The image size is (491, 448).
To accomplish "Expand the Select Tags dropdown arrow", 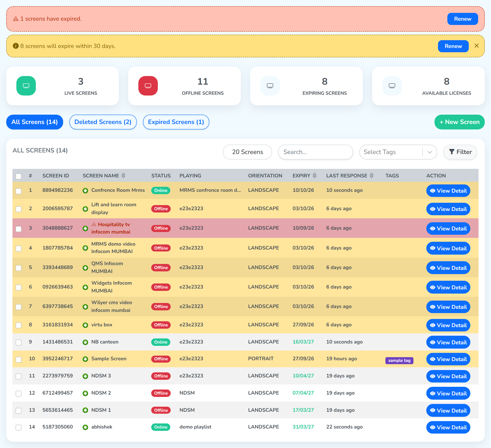I will 430,152.
